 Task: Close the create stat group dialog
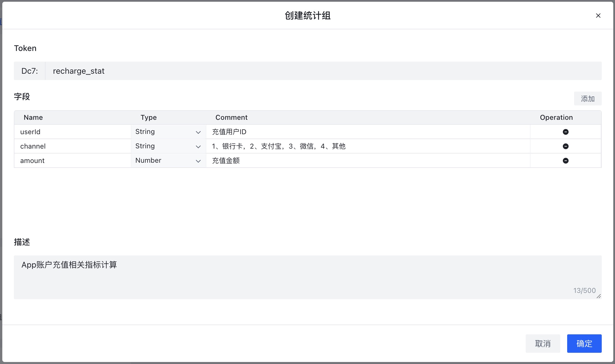[x=598, y=16]
